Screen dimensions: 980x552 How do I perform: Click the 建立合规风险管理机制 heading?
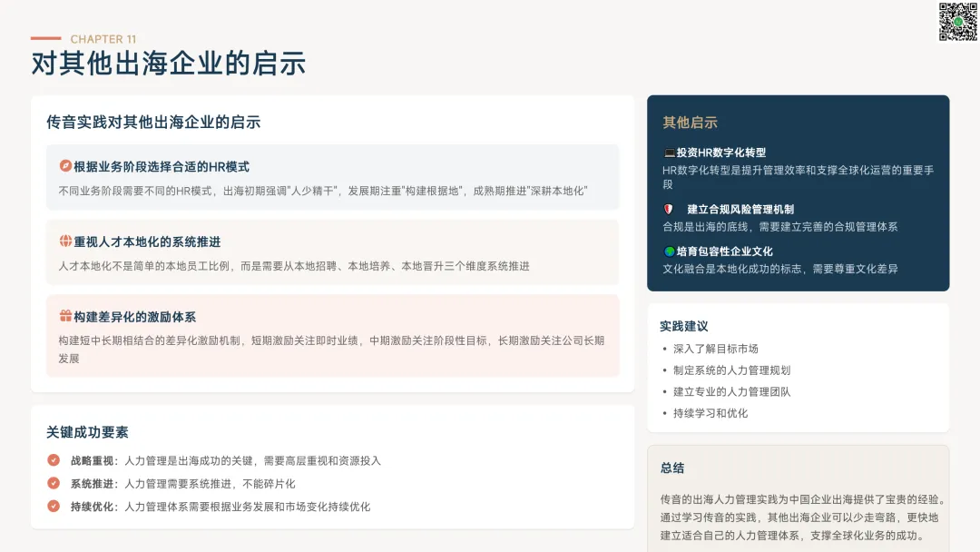click(x=740, y=210)
